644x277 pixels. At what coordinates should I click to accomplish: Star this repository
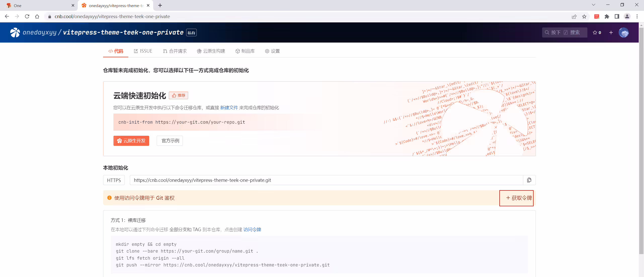(x=597, y=32)
